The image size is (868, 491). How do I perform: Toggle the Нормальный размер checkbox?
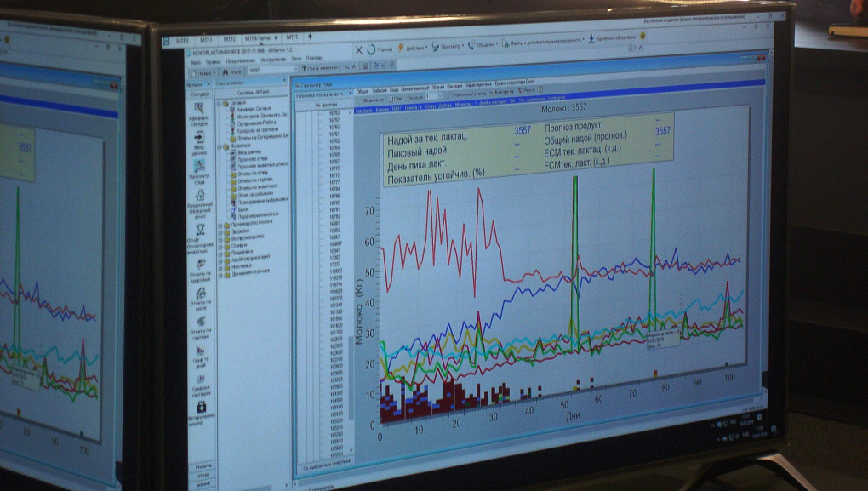tap(451, 94)
